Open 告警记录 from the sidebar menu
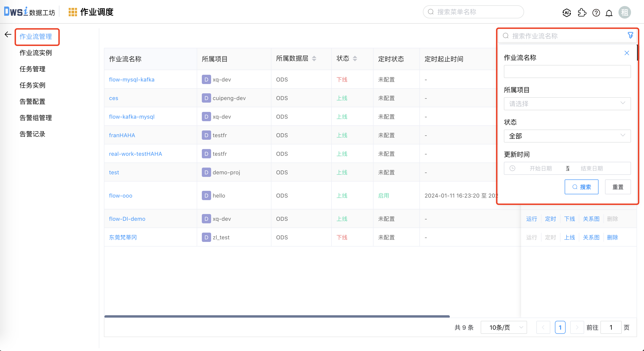 [32, 134]
